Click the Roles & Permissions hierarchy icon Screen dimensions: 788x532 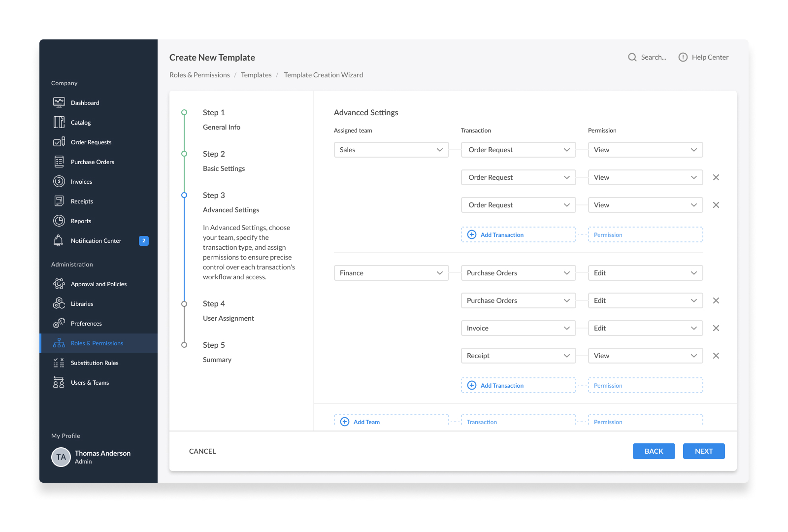click(x=59, y=343)
